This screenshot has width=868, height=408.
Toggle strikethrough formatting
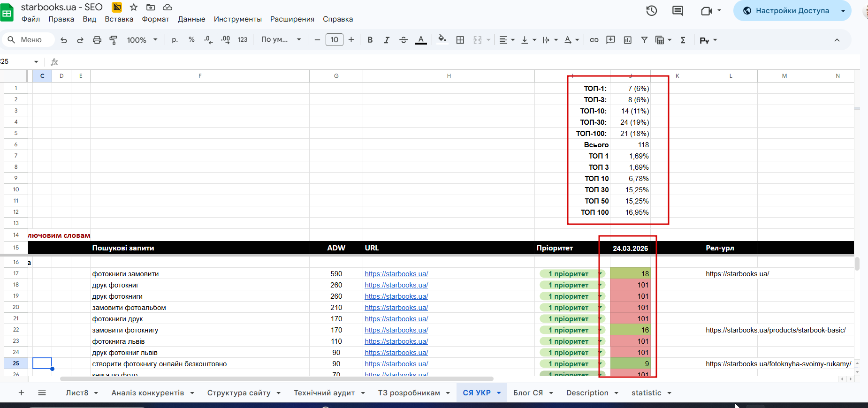[x=404, y=40]
